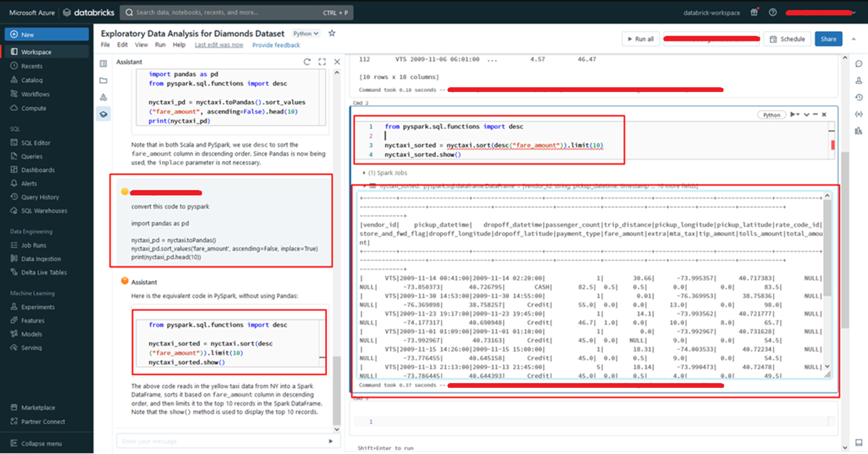Viewport: 868px width, 454px height.
Task: Open the Assistant panel icon in notebook sidebar
Action: pyautogui.click(x=104, y=114)
